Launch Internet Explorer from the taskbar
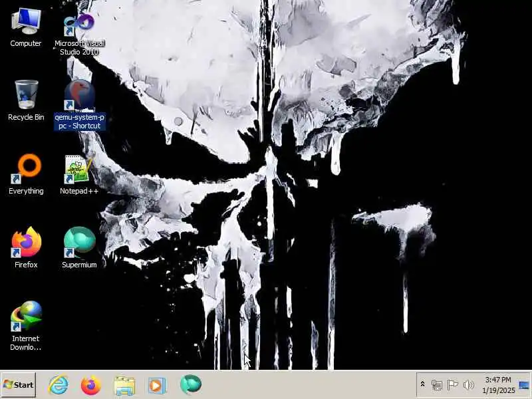The width and height of the screenshot is (532, 399). [59, 385]
